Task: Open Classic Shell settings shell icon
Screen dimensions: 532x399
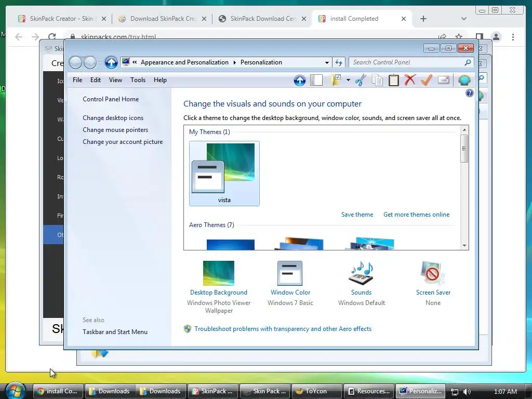Action: coord(464,81)
